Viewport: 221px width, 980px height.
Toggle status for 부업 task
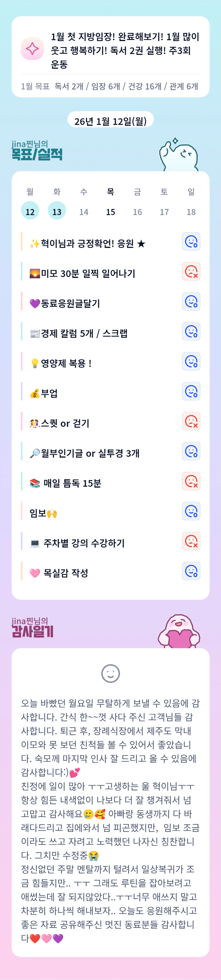coord(191,391)
